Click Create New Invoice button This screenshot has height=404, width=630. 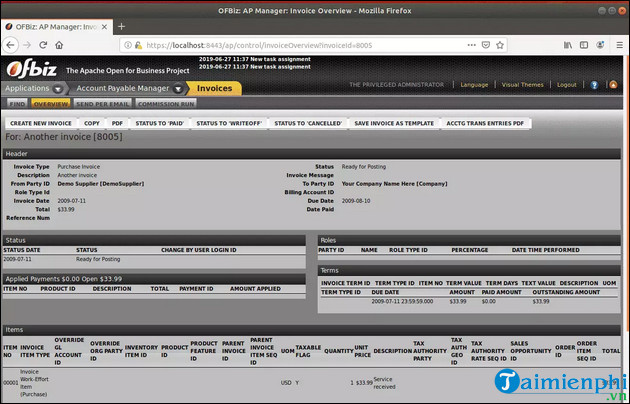point(39,122)
